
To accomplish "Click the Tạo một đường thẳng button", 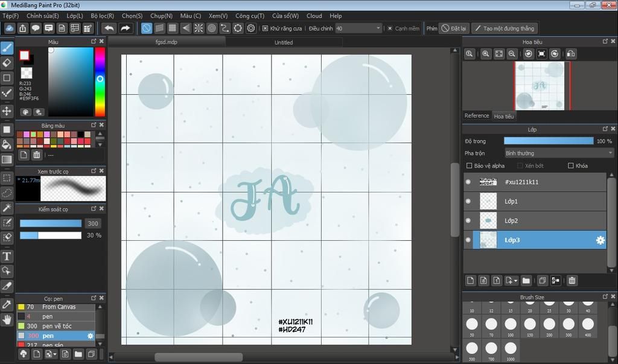I will coord(505,28).
